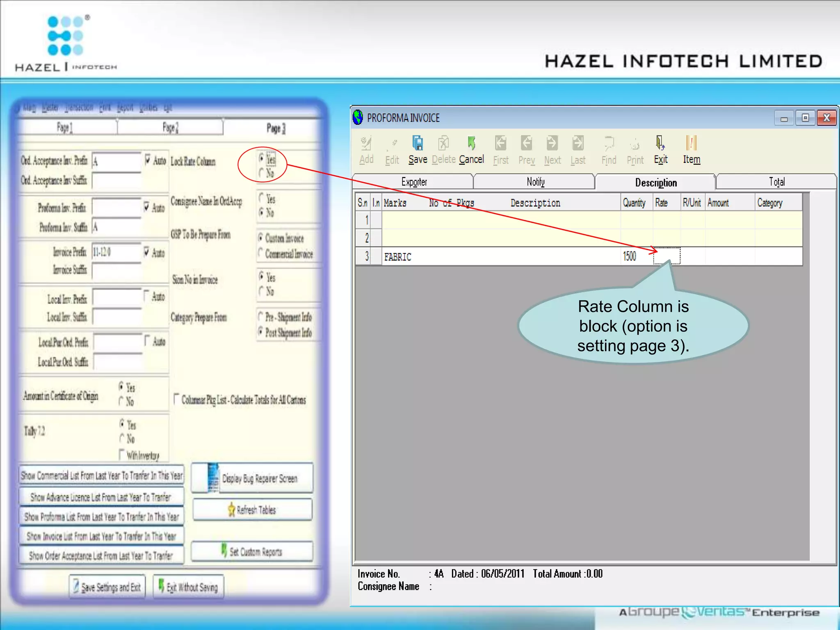Open the Total tab
This screenshot has width=840, height=630.
(776, 182)
